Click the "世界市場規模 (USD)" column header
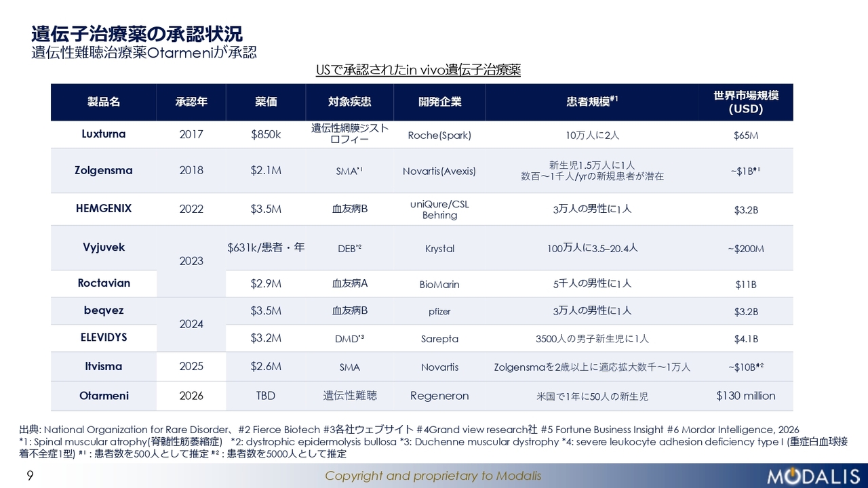Screen dimensions: 868x488 pyautogui.click(x=746, y=102)
